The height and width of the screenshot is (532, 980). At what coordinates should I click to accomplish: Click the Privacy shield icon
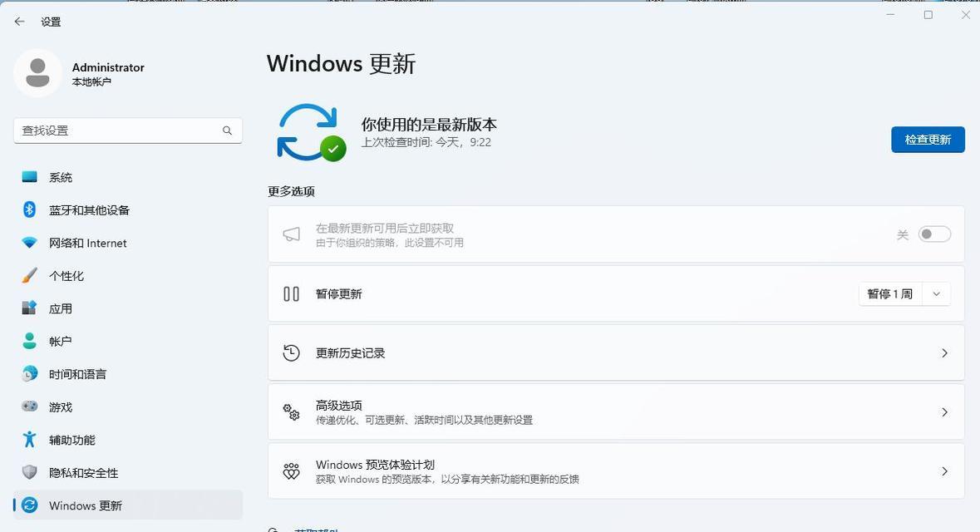(x=29, y=472)
